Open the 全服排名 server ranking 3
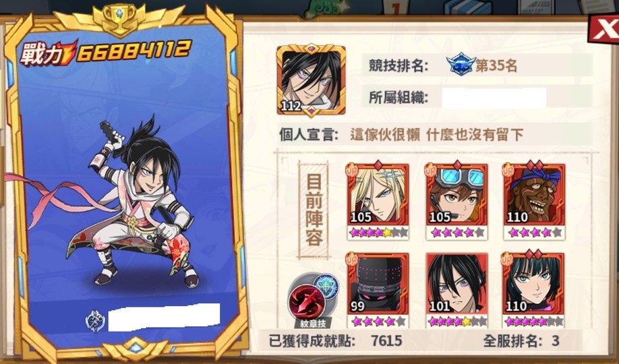The image size is (619, 364). 521,340
